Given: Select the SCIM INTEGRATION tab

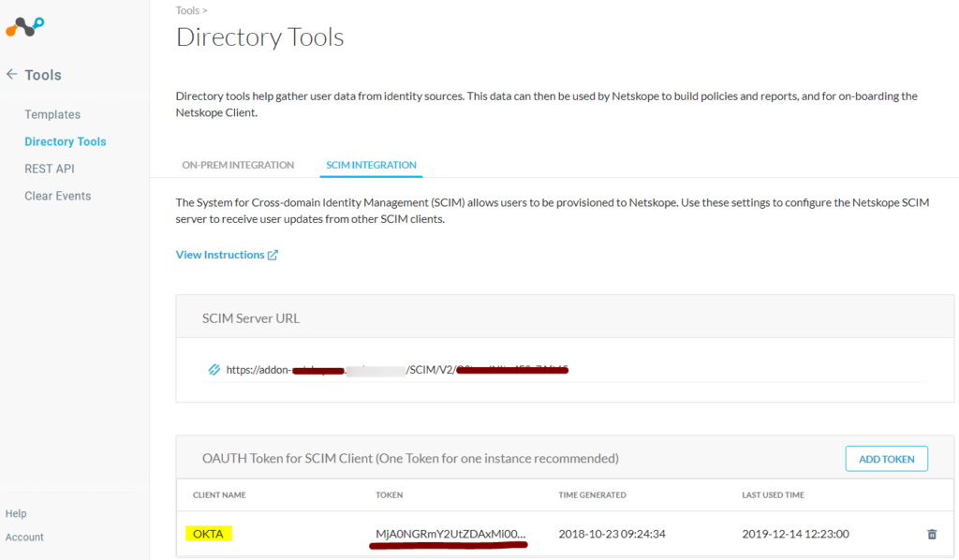Looking at the screenshot, I should [371, 165].
